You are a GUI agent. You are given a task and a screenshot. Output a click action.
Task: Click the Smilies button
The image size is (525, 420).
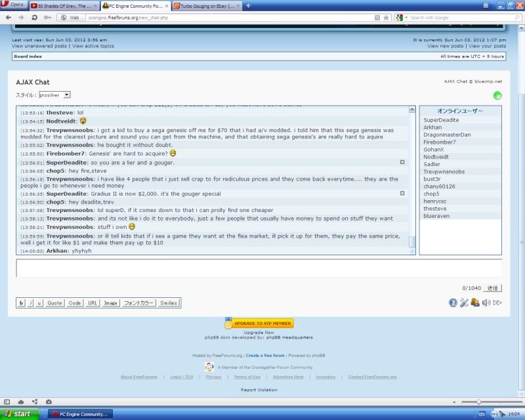(169, 303)
